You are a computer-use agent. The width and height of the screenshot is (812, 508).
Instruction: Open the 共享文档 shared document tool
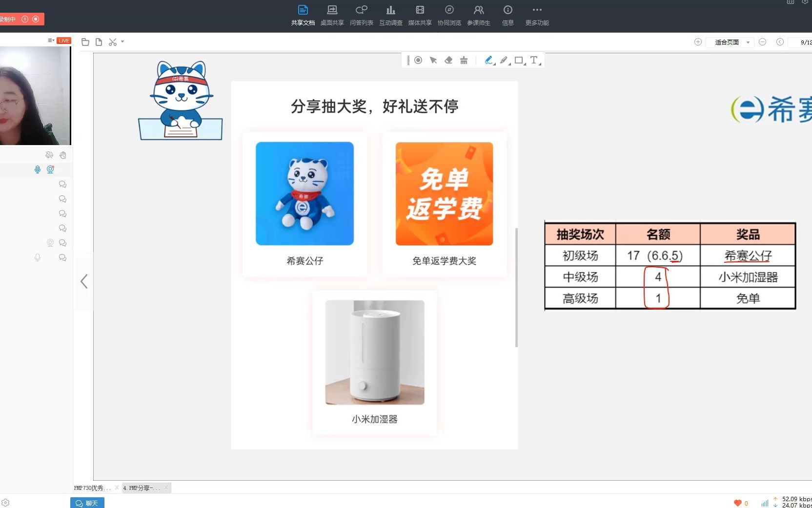point(303,15)
